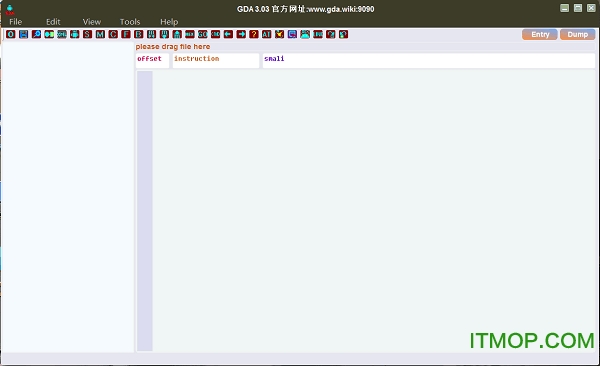Click the smali column header field
Image resolution: width=600 pixels, height=366 pixels.
point(429,60)
